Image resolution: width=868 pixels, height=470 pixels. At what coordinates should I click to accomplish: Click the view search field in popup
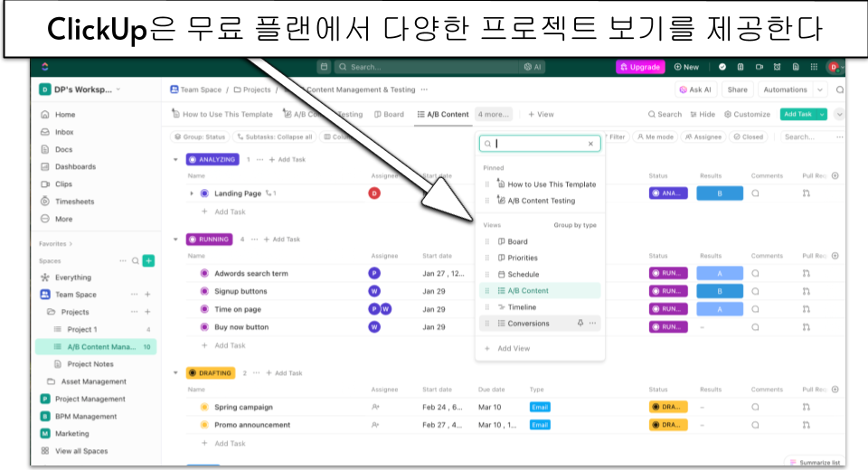point(538,144)
